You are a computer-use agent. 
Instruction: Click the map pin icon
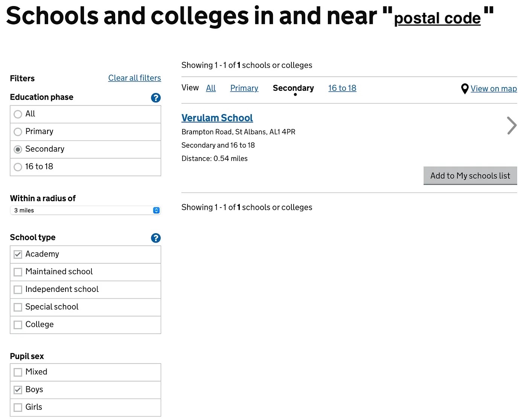[465, 89]
